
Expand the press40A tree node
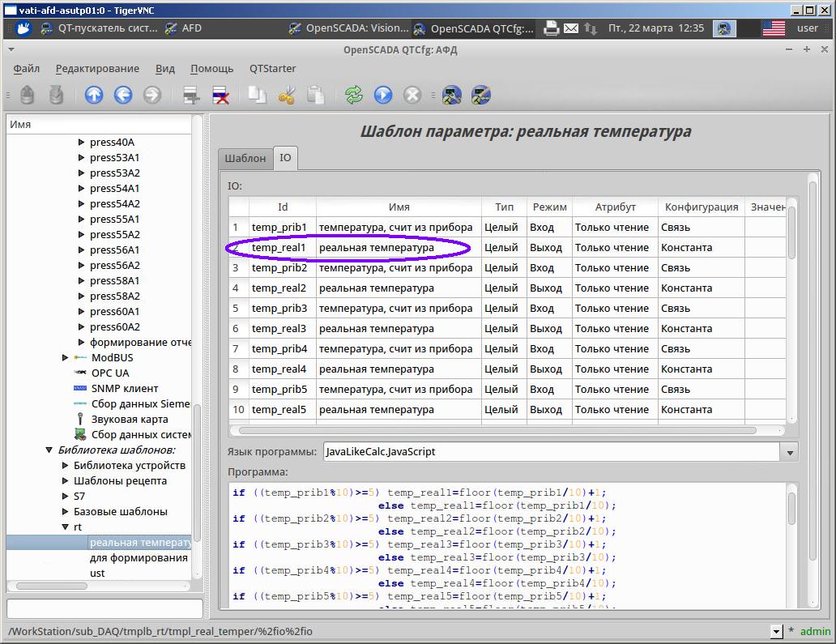coord(81,142)
